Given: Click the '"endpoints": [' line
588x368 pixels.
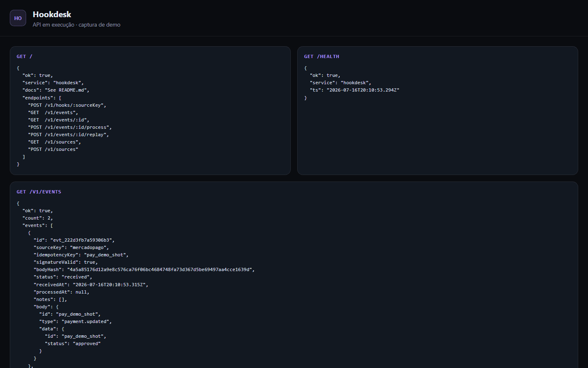Looking at the screenshot, I should tap(42, 98).
